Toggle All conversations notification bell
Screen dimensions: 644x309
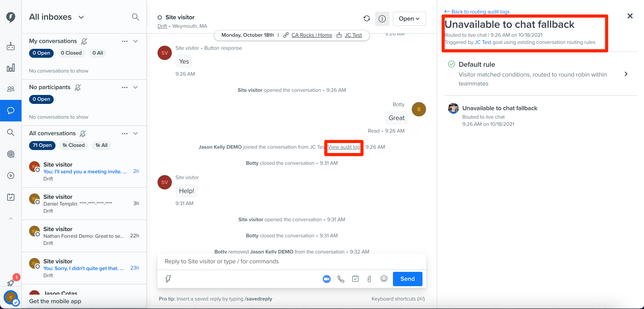coord(83,134)
